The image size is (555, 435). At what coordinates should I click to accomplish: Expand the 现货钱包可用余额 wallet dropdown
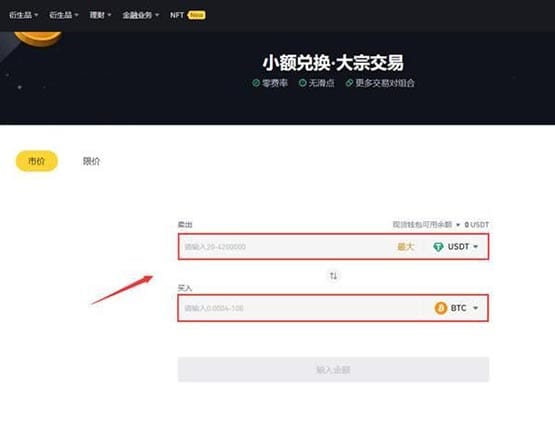(426, 224)
